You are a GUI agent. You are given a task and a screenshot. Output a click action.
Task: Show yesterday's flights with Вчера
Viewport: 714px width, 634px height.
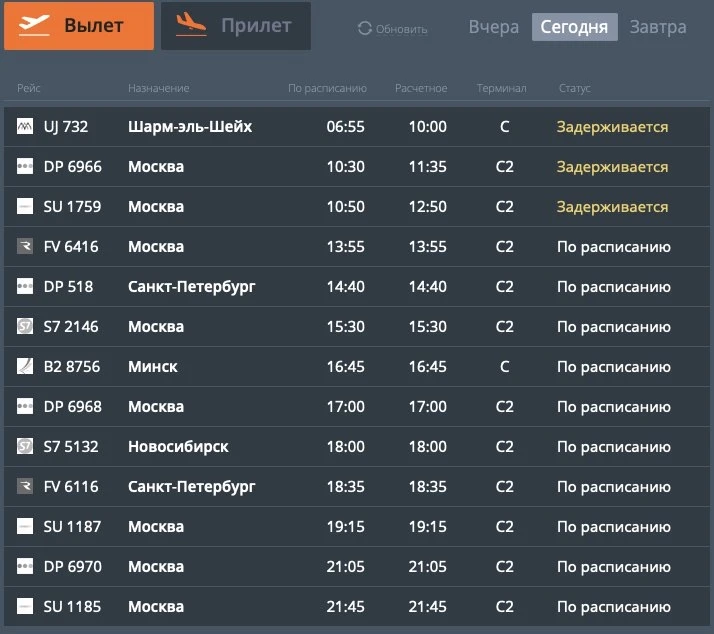493,27
